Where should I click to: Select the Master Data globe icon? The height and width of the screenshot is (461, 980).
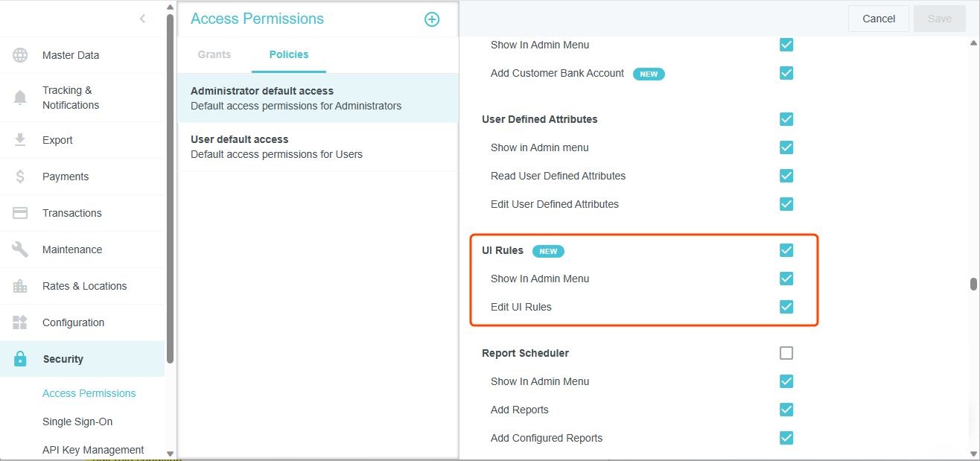click(x=19, y=54)
